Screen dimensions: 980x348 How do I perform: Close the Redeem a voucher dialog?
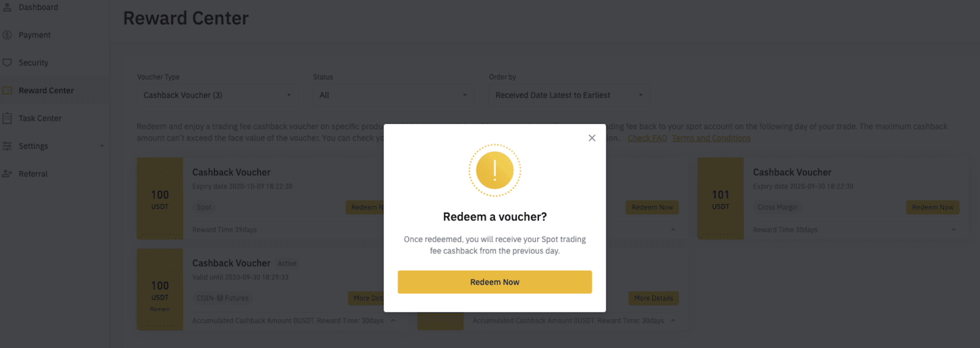click(x=592, y=138)
